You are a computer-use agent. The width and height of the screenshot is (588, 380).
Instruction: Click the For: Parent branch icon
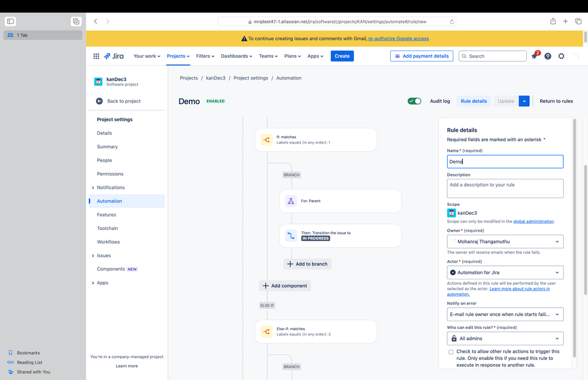[291, 201]
